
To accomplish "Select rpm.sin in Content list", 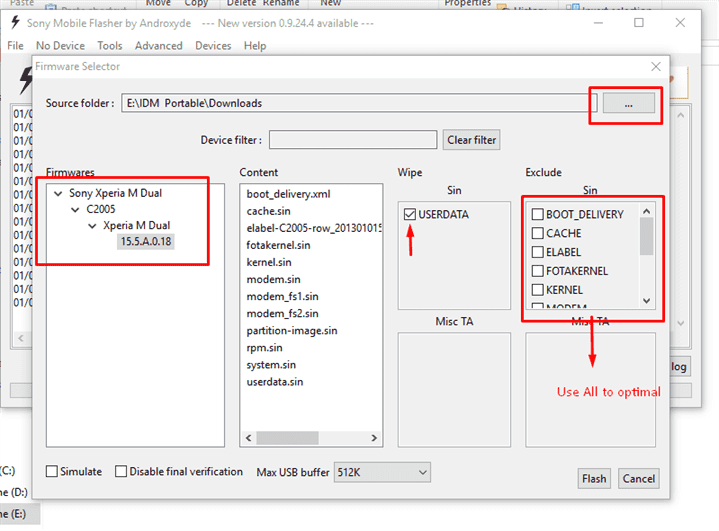I will [264, 348].
